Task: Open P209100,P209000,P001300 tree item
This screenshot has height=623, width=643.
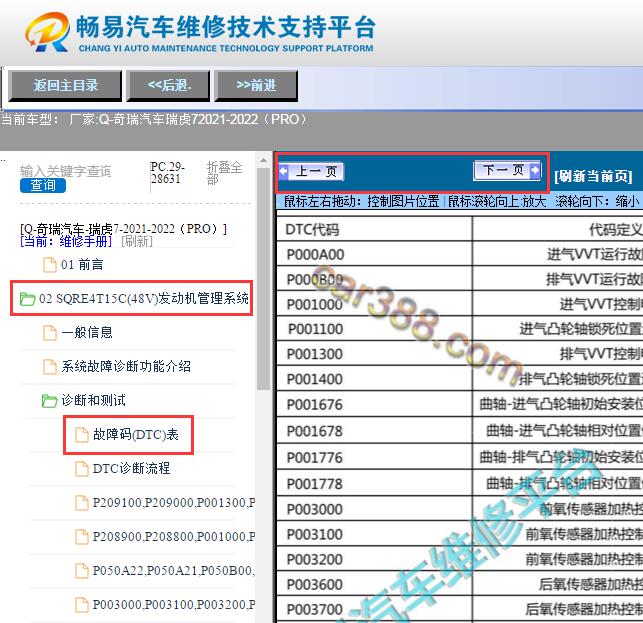Action: pyautogui.click(x=174, y=502)
